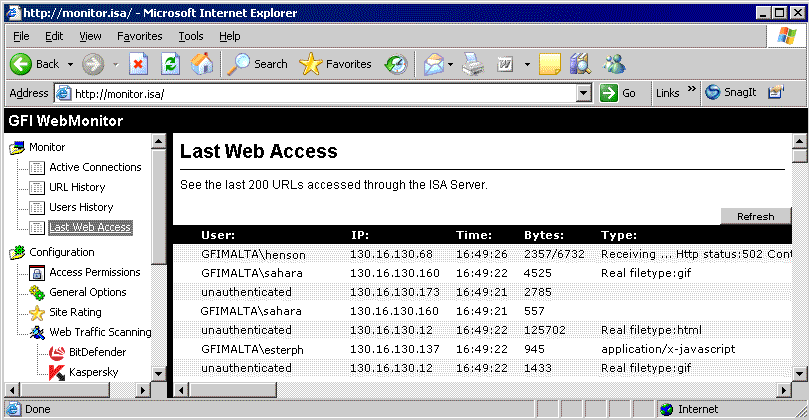This screenshot has width=809, height=420.
Task: Open Active Connections in sidebar
Action: pyautogui.click(x=95, y=167)
